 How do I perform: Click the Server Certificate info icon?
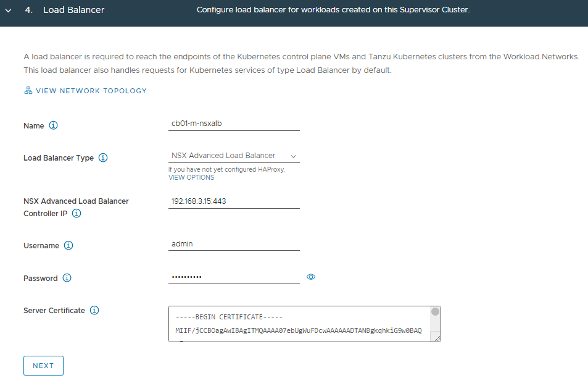tap(94, 310)
